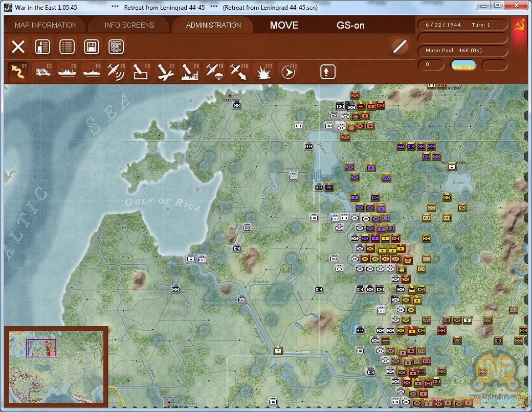Activate the F2 Rail move mode
The image size is (532, 412).
pos(43,72)
